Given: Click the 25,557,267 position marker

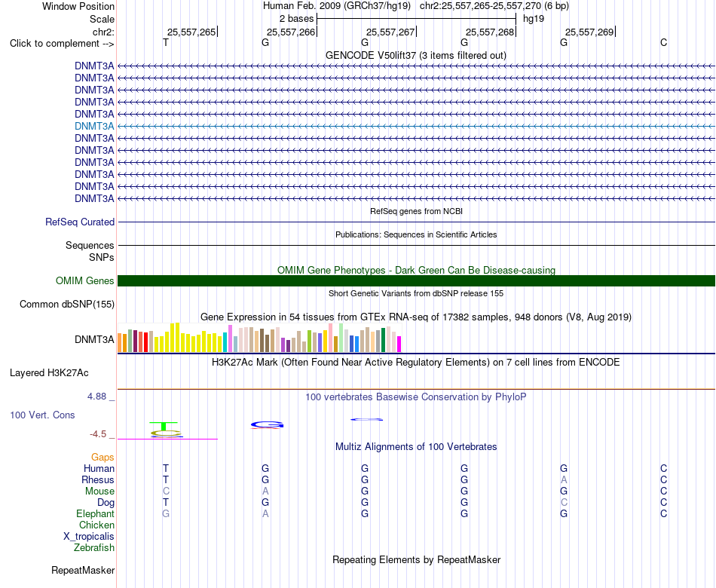Looking at the screenshot, I should 390,32.
